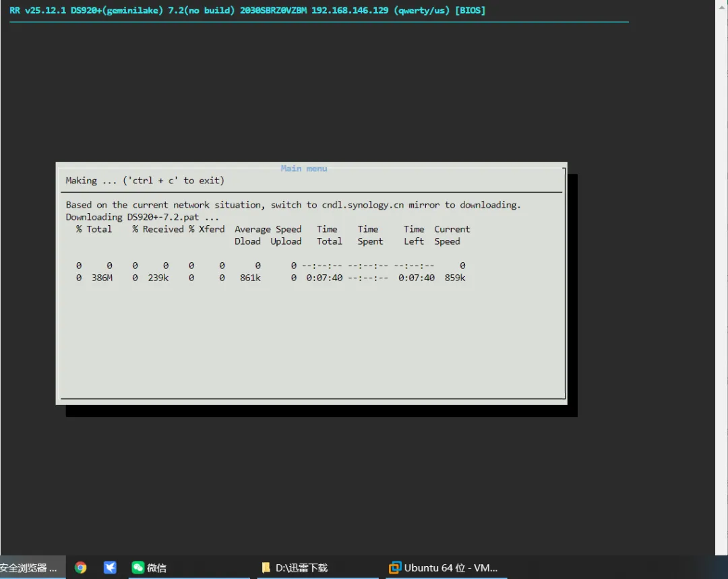Click the "Making ... ('ctrl + c' to exit)" text
This screenshot has width=728, height=579.
pyautogui.click(x=145, y=181)
